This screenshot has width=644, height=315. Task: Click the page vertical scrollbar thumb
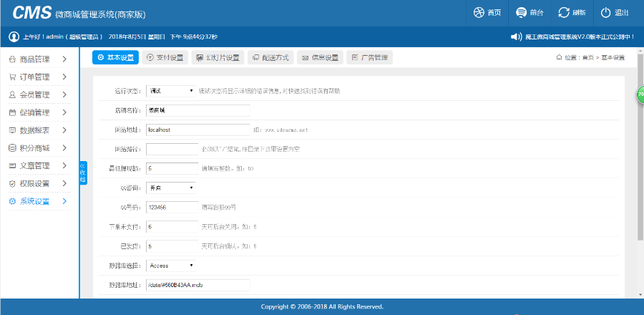640,147
